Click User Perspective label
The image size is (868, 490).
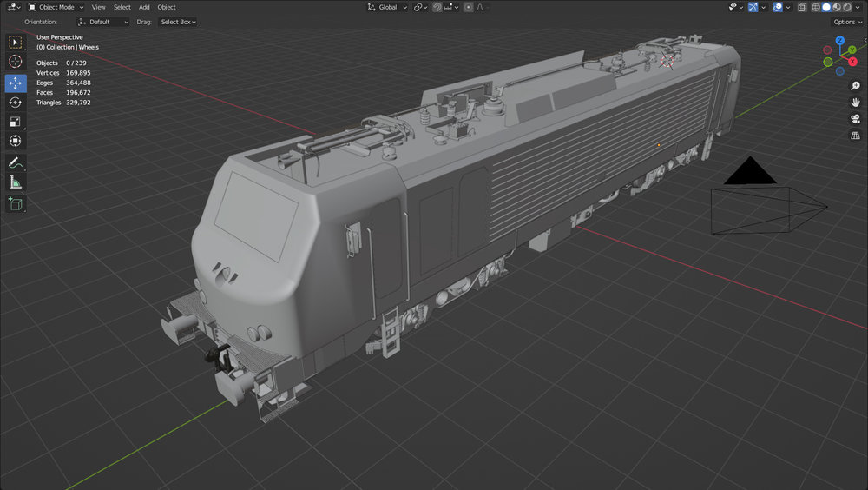60,37
